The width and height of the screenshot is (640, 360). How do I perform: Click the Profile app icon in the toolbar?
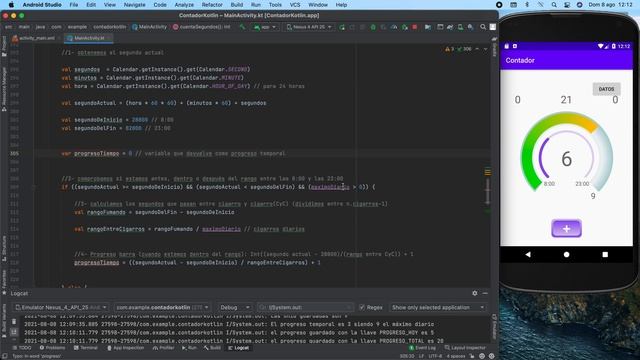tap(394, 27)
